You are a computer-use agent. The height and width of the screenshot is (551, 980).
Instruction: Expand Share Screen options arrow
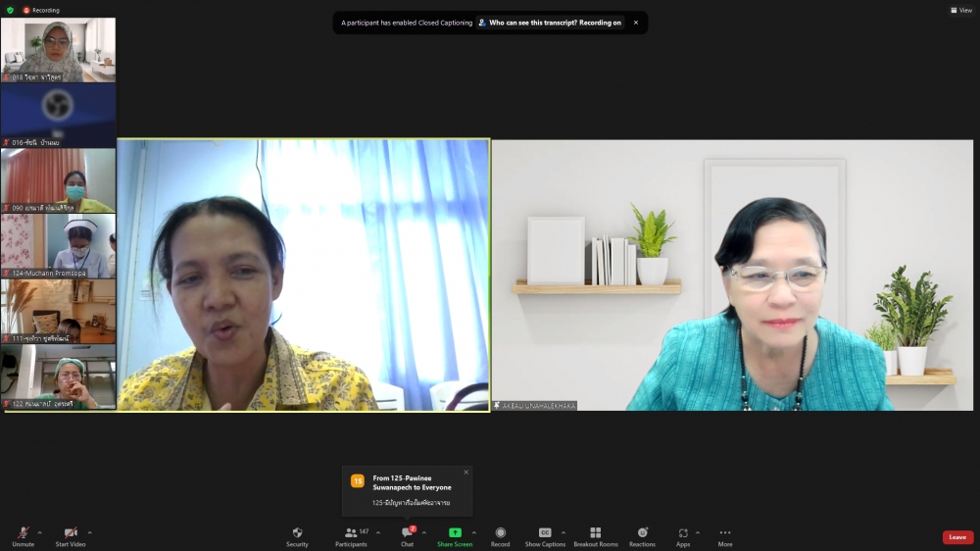click(474, 532)
